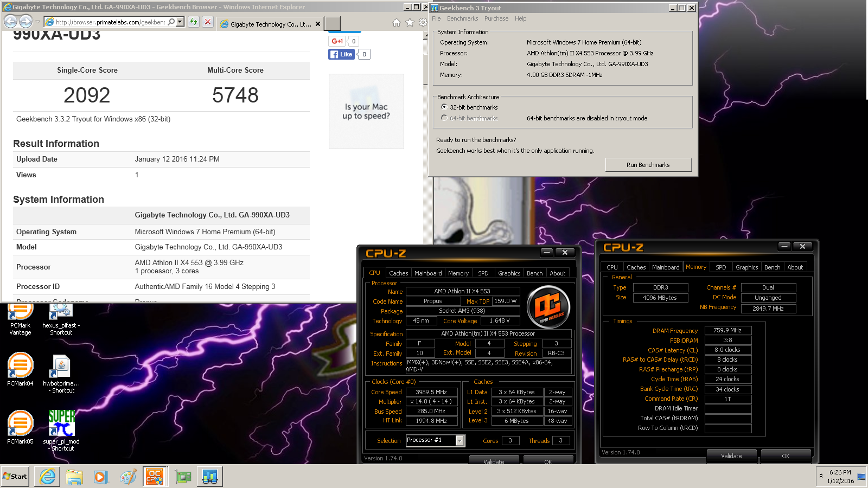Select PCMark04 desktop icon
Screen dimensions: 868x488
click(x=20, y=370)
